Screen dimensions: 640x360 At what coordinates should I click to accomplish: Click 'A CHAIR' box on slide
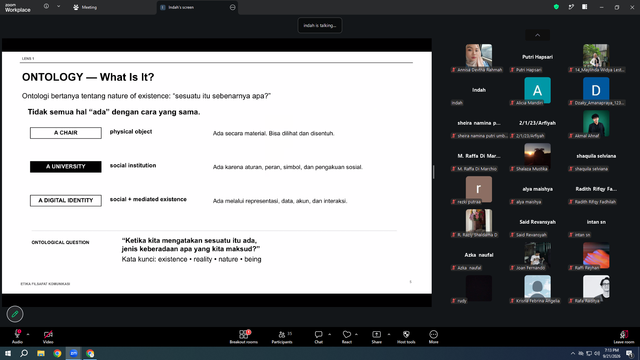66,133
